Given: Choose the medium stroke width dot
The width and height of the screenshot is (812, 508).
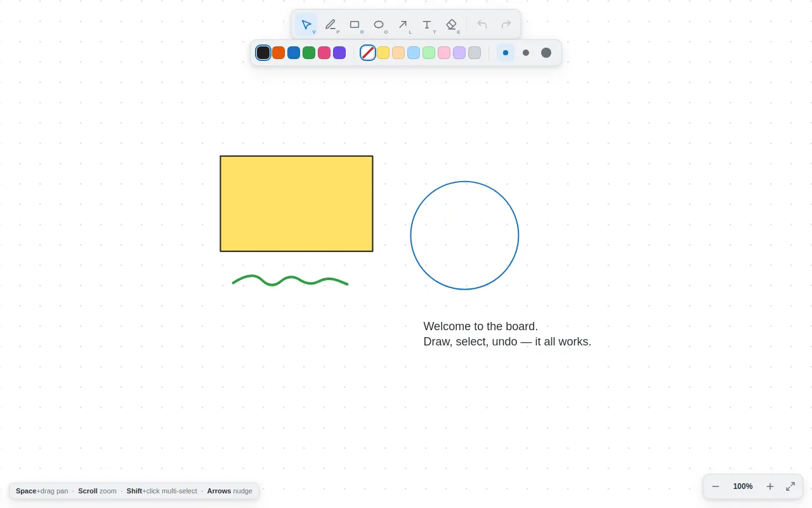Looking at the screenshot, I should (526, 53).
